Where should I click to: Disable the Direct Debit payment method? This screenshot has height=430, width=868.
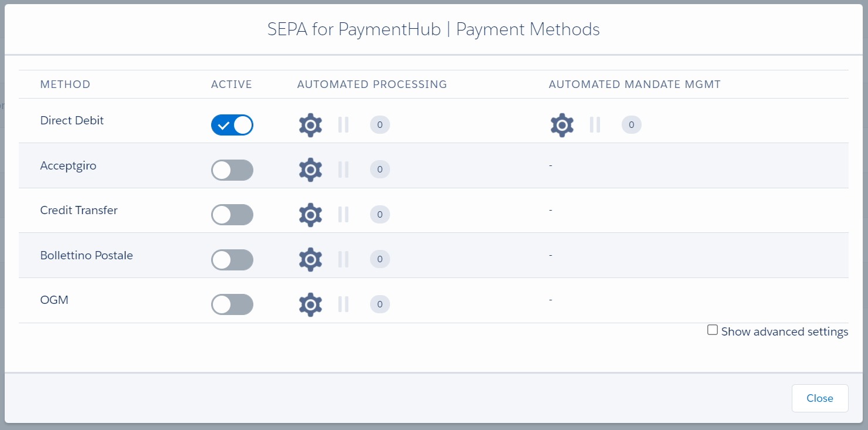click(232, 125)
